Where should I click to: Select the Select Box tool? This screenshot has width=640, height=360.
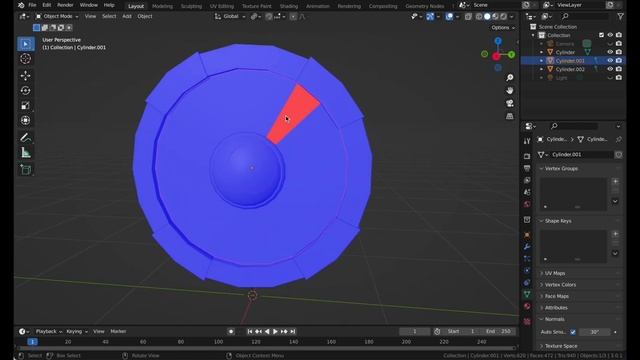26,44
